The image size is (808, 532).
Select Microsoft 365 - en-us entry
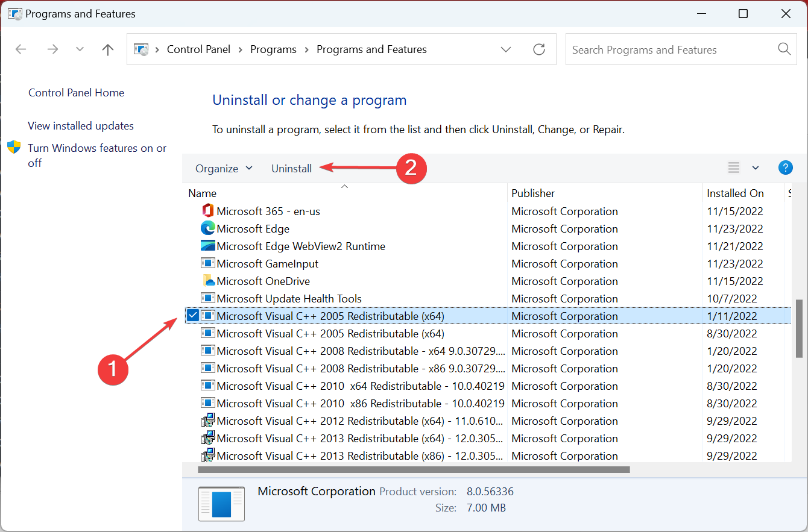[x=268, y=211]
